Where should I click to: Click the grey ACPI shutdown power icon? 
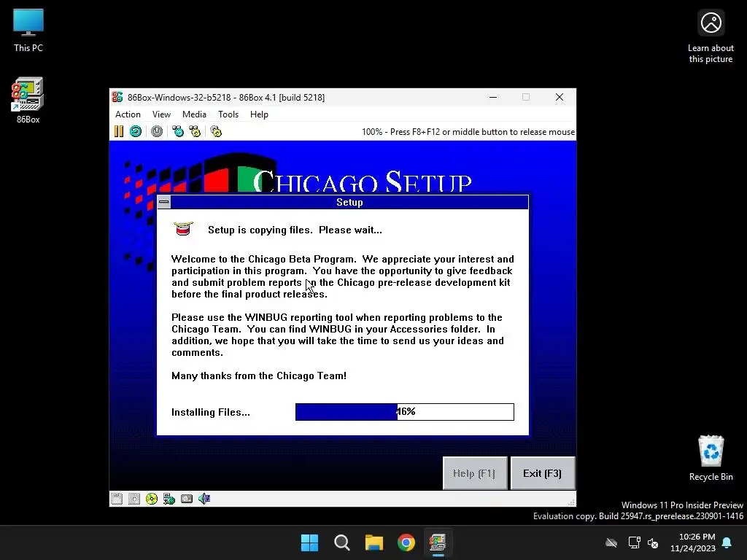tap(157, 131)
